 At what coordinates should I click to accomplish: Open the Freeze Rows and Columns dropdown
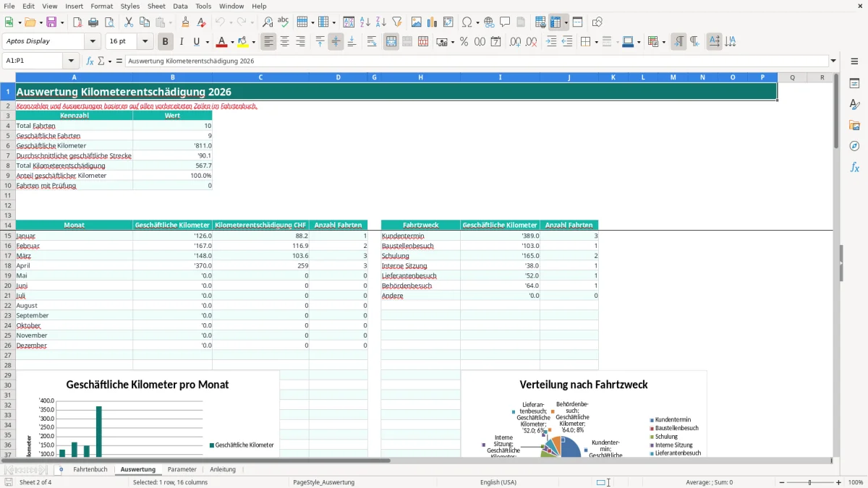[x=566, y=22]
